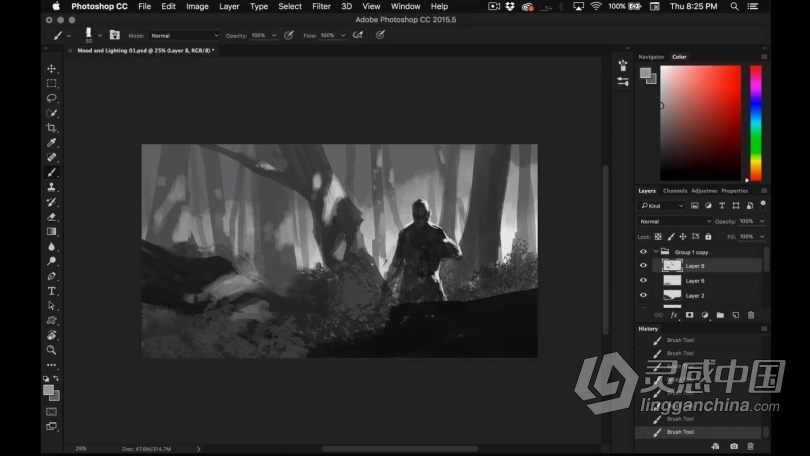Open the brush panel toggle icon
Screen dimensions: 810x456
115,35
